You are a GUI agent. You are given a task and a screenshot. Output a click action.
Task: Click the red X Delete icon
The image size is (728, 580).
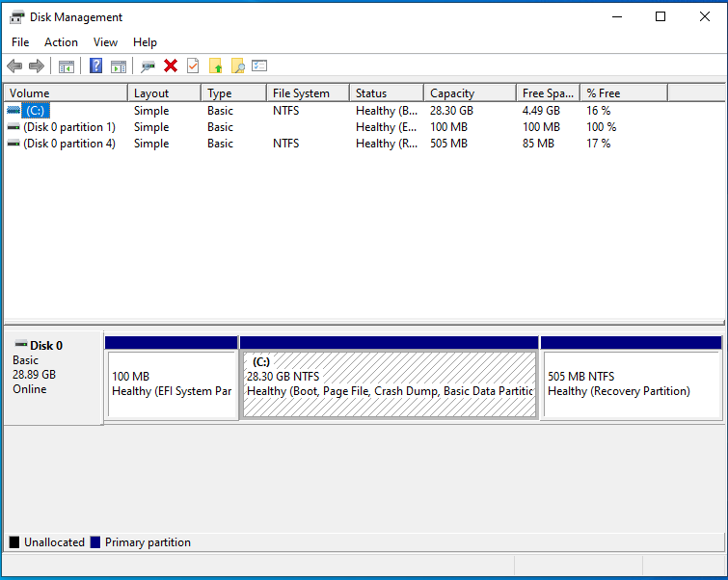point(171,66)
